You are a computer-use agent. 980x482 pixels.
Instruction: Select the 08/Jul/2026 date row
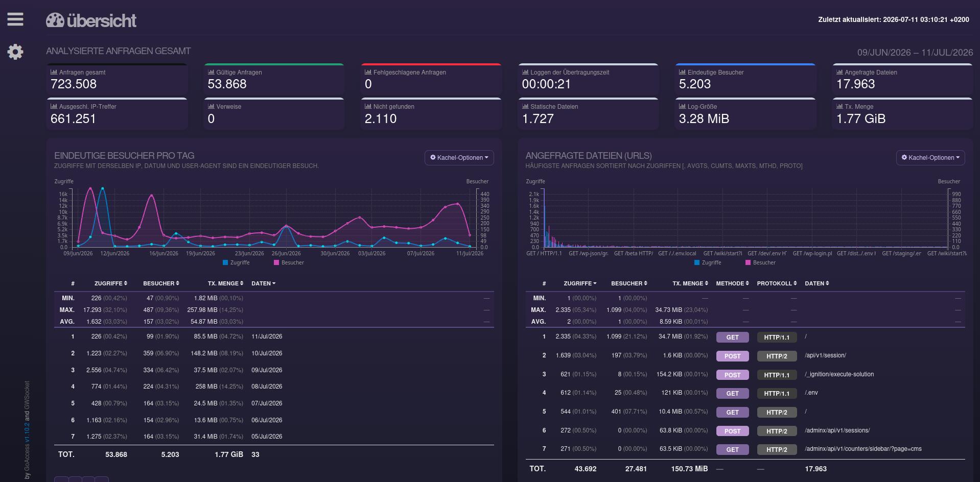coord(274,387)
